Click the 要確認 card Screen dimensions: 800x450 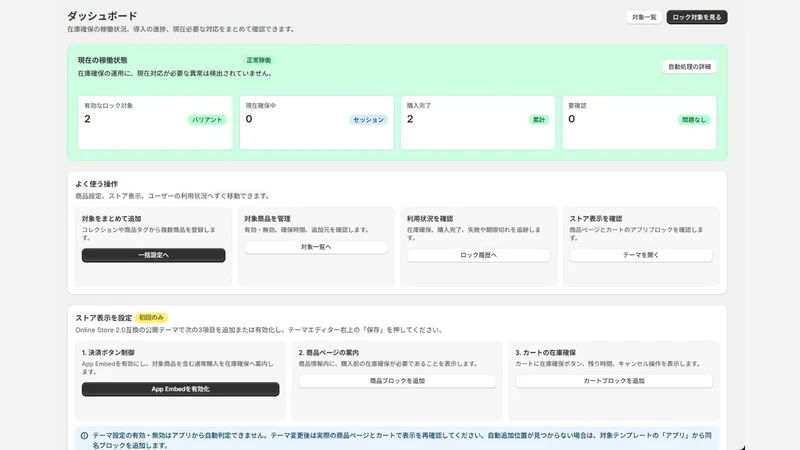(639, 122)
